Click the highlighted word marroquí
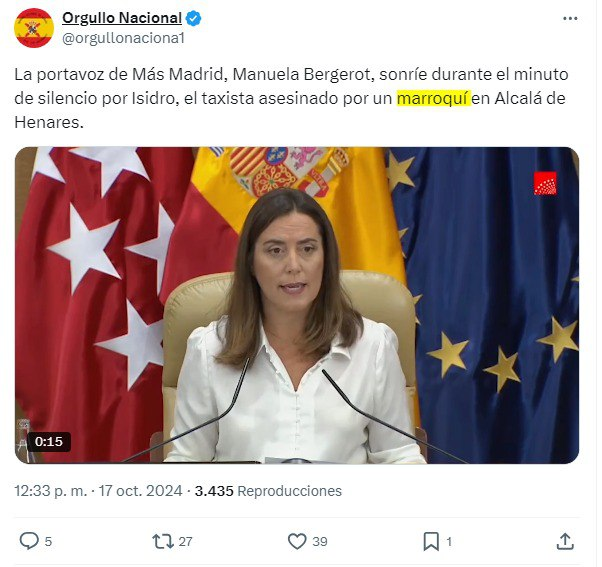Screen dimensions: 602x567 433,98
